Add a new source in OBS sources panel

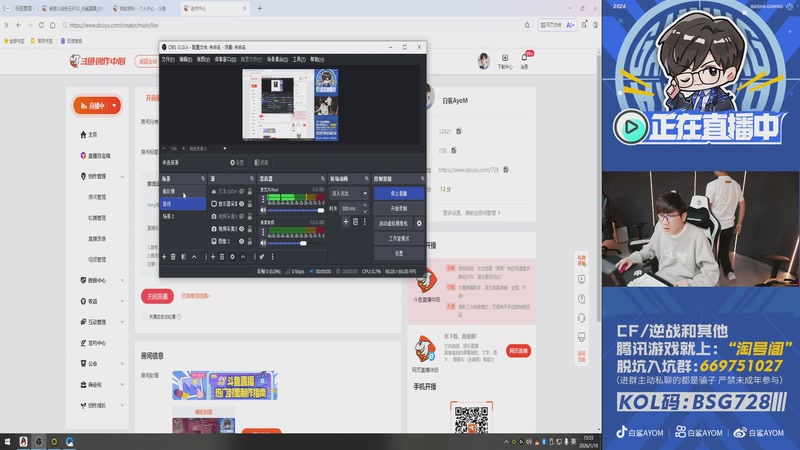[x=213, y=257]
